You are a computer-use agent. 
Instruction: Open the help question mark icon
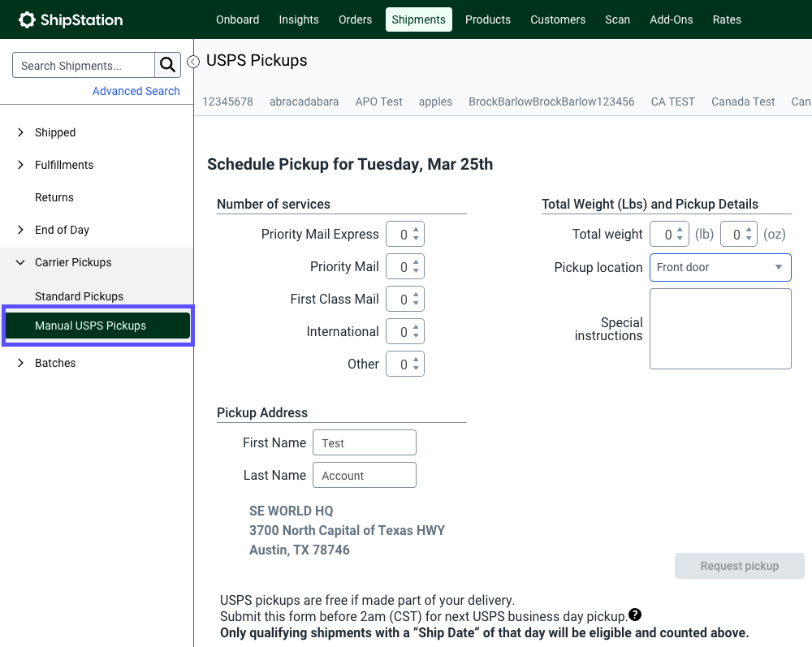(635, 615)
